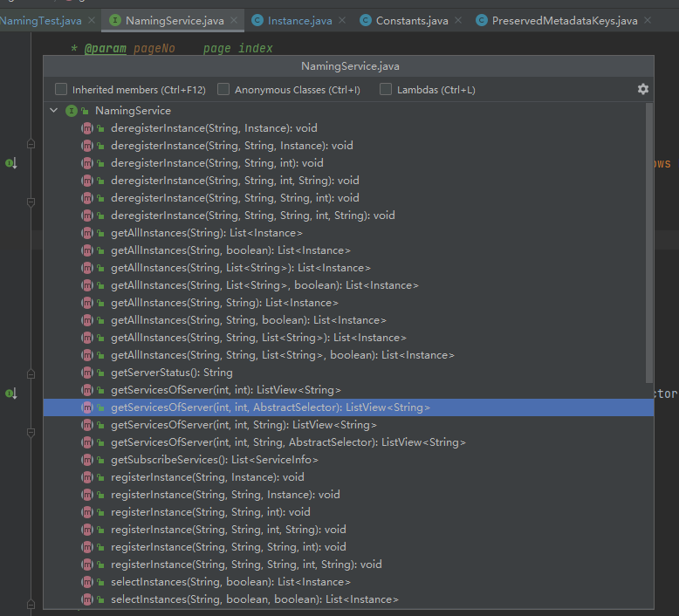The width and height of the screenshot is (679, 616).
Task: Click method icon beside getServerStatus()
Action: [87, 373]
